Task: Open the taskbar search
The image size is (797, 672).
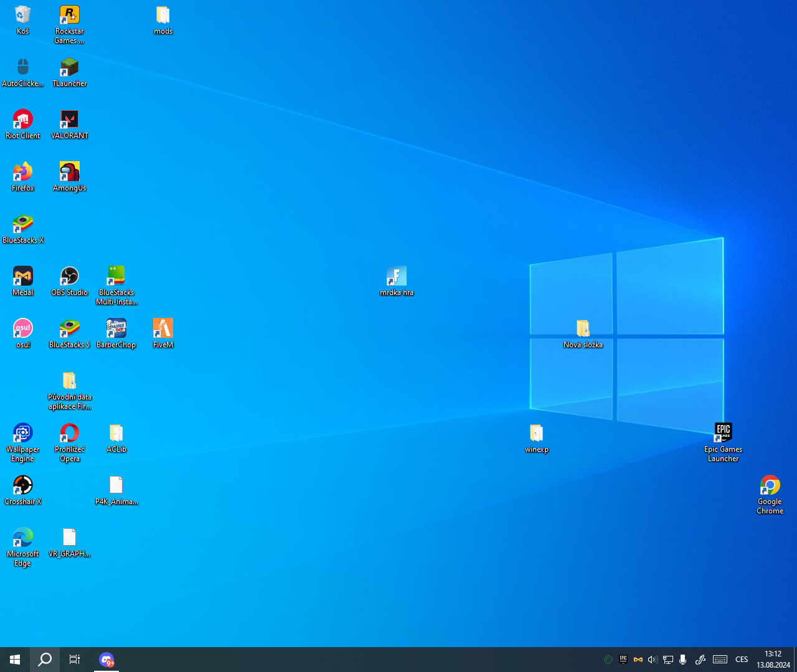Action: tap(45, 660)
